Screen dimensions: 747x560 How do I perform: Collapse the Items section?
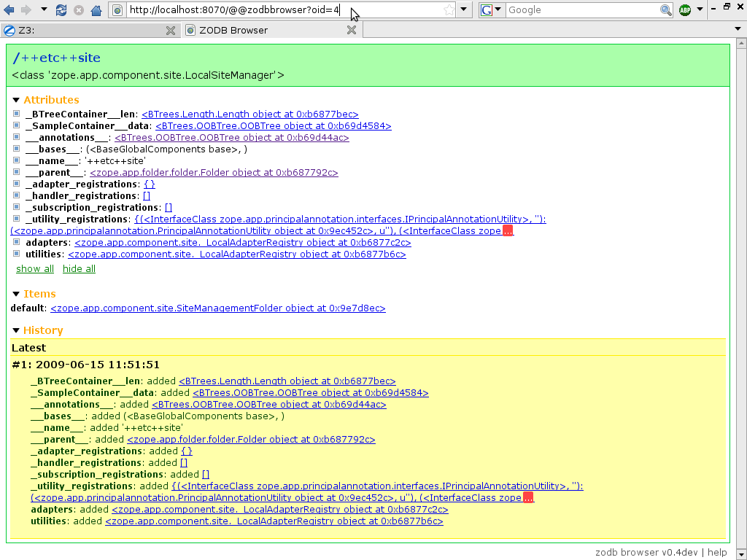pos(17,294)
